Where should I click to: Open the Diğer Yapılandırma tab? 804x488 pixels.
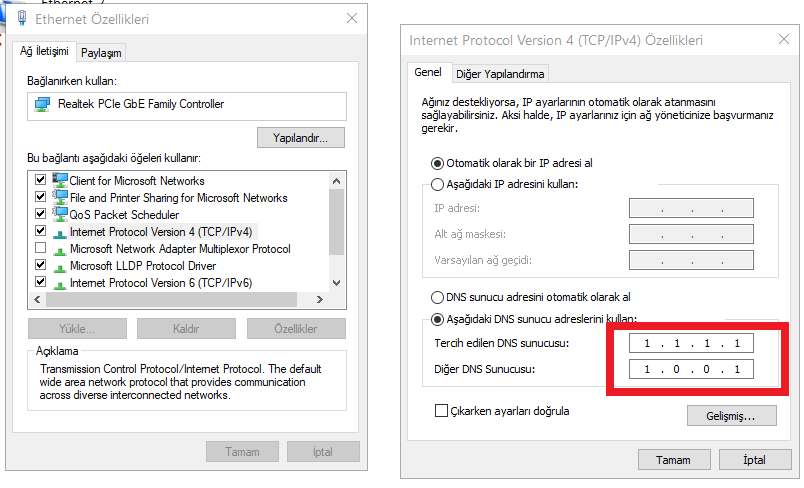(500, 74)
